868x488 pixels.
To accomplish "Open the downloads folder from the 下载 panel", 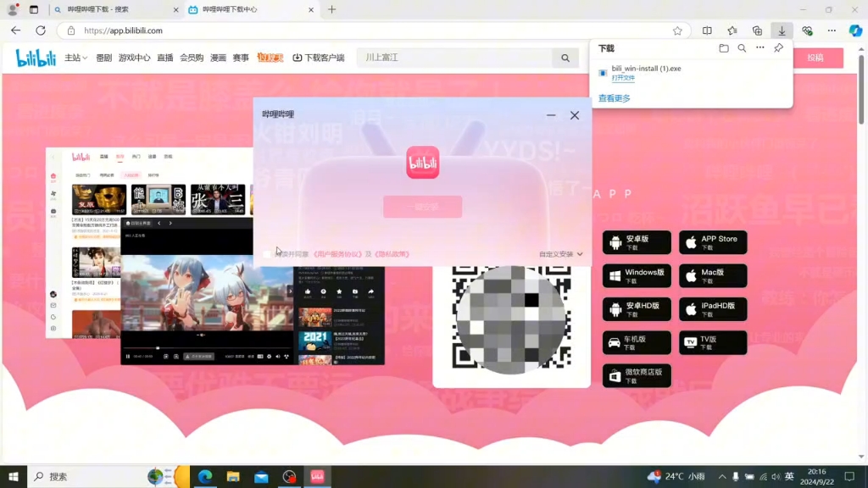I will [x=724, y=48].
